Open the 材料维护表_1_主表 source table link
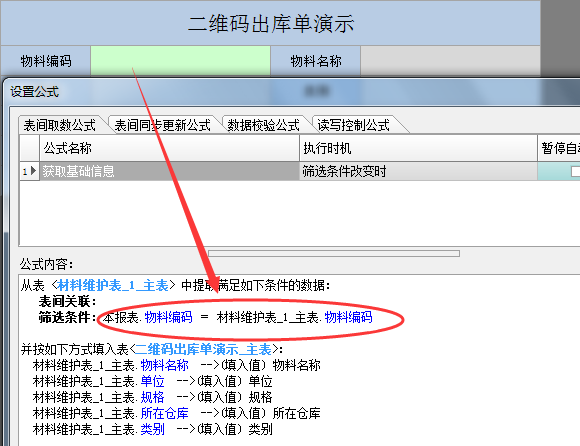Image resolution: width=580 pixels, height=446 pixels. point(113,285)
